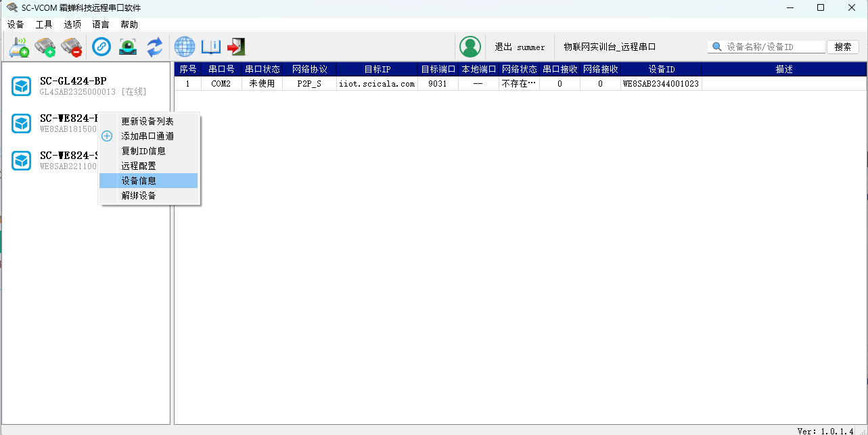Click the 搜索 button
Screen dimensions: 868x435
pos(843,47)
